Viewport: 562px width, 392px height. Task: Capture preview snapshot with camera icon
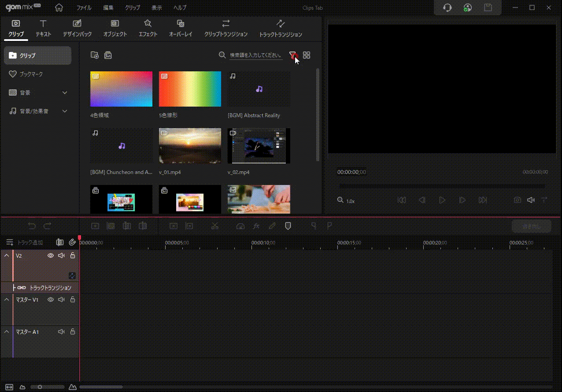click(x=517, y=200)
